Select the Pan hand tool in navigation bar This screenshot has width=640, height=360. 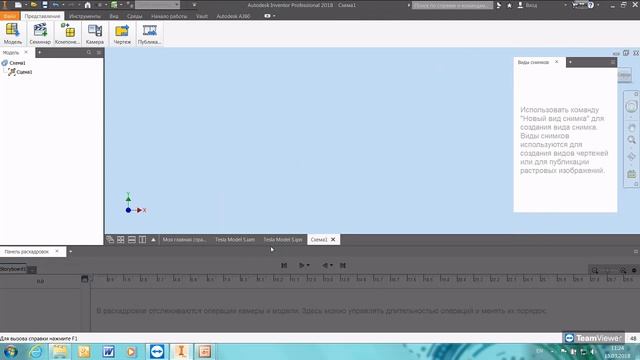click(631, 128)
